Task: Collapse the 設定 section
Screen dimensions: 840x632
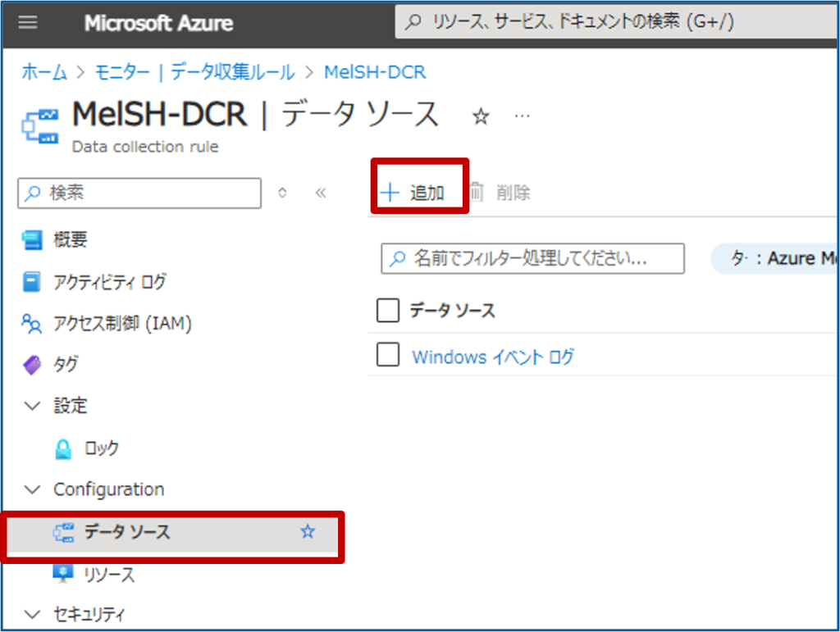Action: tap(33, 406)
